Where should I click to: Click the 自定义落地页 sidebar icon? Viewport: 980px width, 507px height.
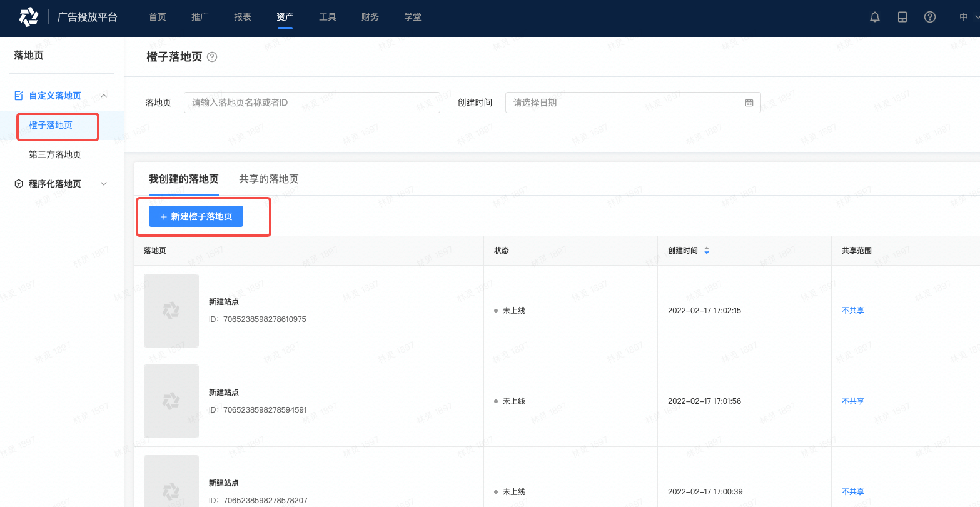(19, 96)
